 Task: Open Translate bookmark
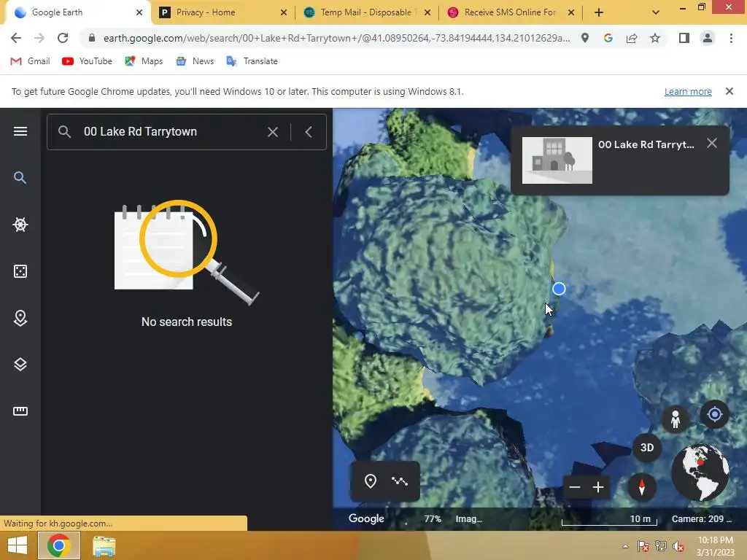[x=252, y=61]
